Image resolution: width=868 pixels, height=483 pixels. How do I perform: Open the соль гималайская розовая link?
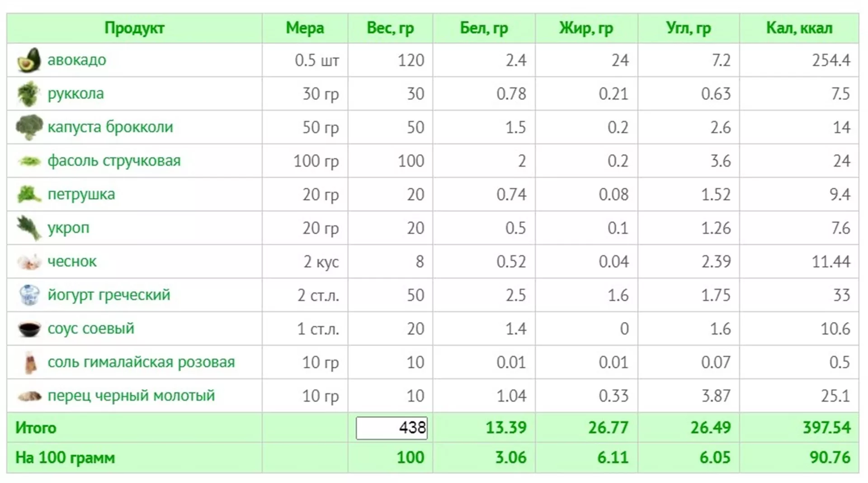[x=141, y=362]
